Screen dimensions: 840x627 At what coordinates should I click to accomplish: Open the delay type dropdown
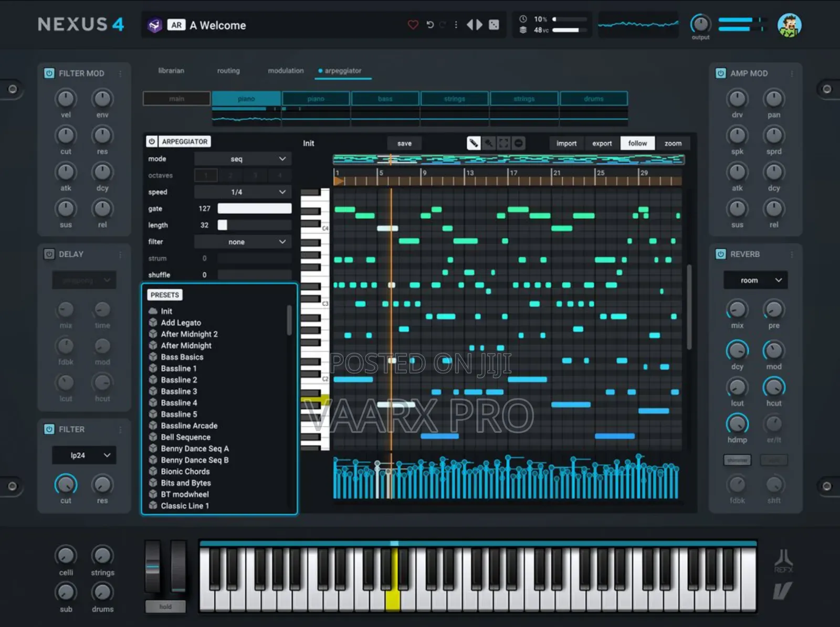click(84, 280)
